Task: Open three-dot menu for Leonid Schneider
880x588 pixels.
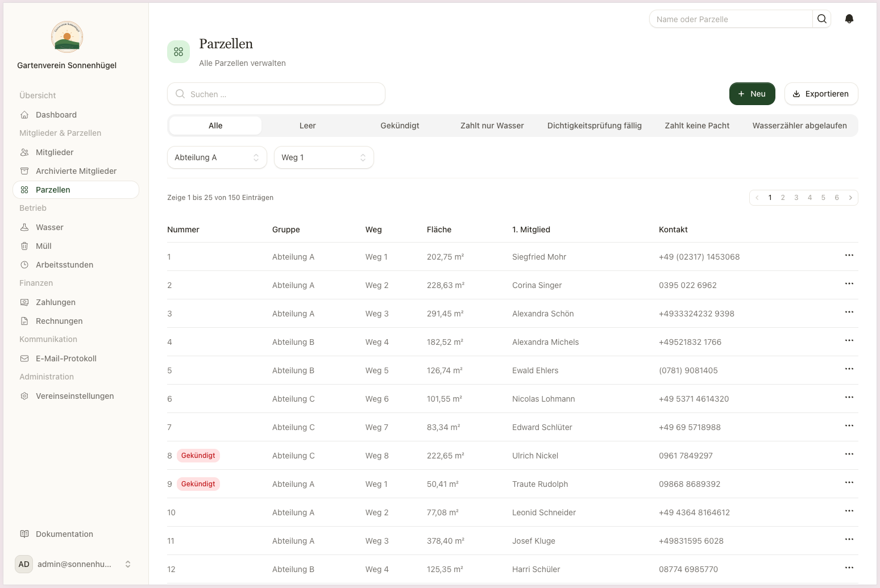Action: pyautogui.click(x=849, y=511)
